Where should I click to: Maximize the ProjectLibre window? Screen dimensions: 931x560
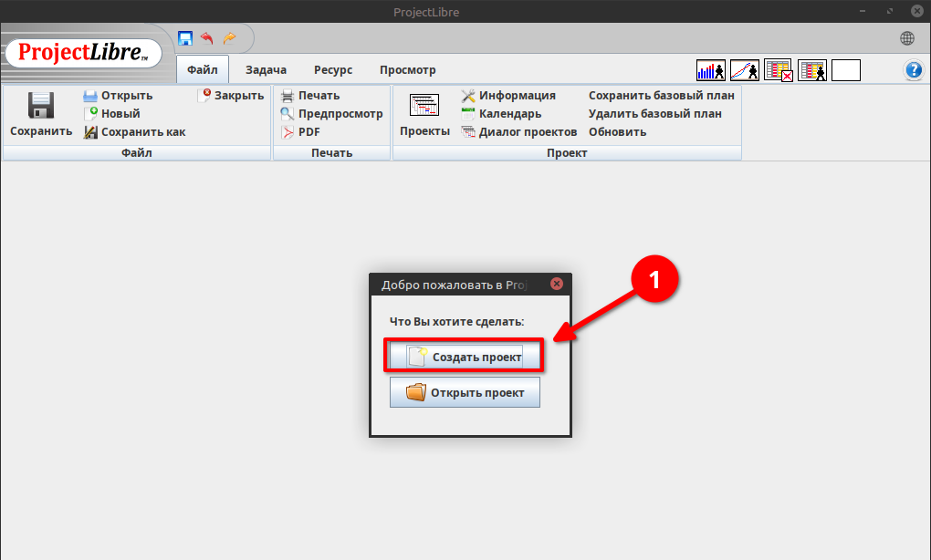(x=889, y=11)
